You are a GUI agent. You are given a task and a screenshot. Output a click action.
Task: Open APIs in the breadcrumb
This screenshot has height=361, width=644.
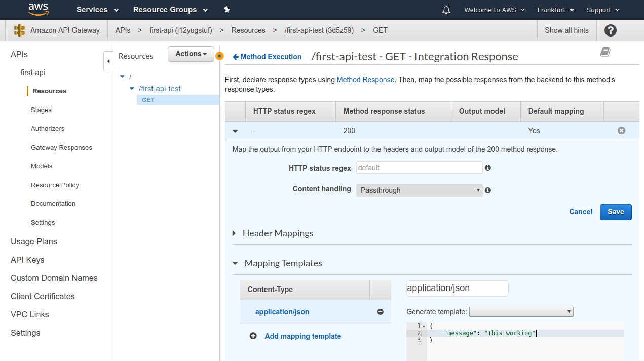pos(123,30)
